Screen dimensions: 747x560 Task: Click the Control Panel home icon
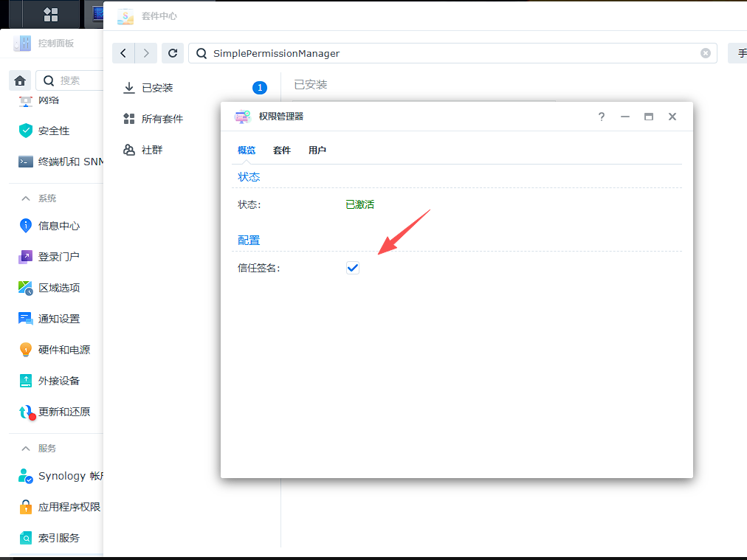[x=20, y=80]
